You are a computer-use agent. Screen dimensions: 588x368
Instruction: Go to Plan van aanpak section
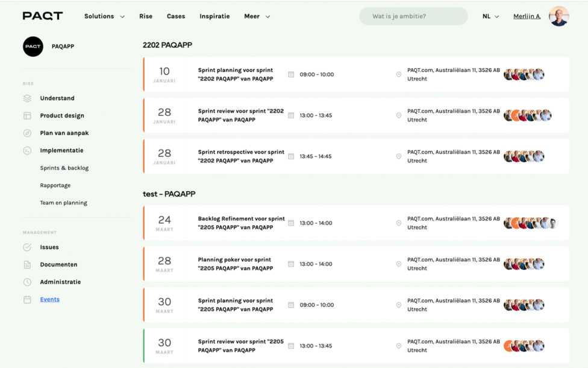click(64, 133)
